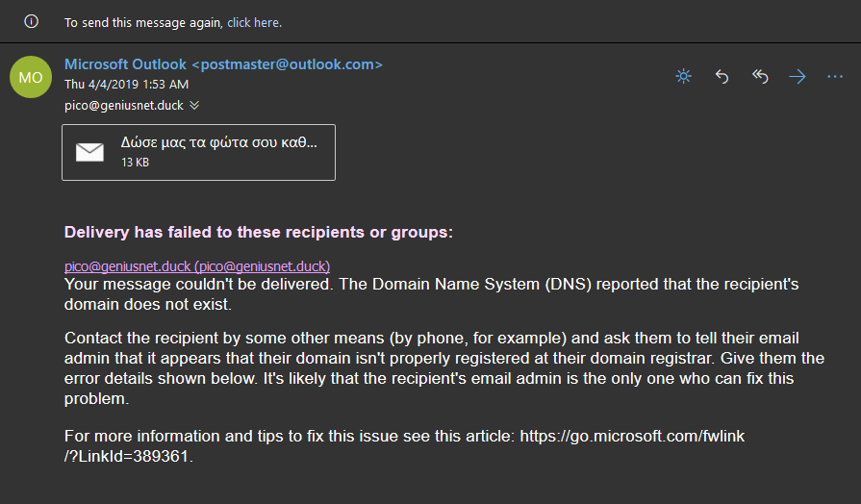Expand recipient list chevron beside pico@geniusnet.duck

[x=194, y=106]
